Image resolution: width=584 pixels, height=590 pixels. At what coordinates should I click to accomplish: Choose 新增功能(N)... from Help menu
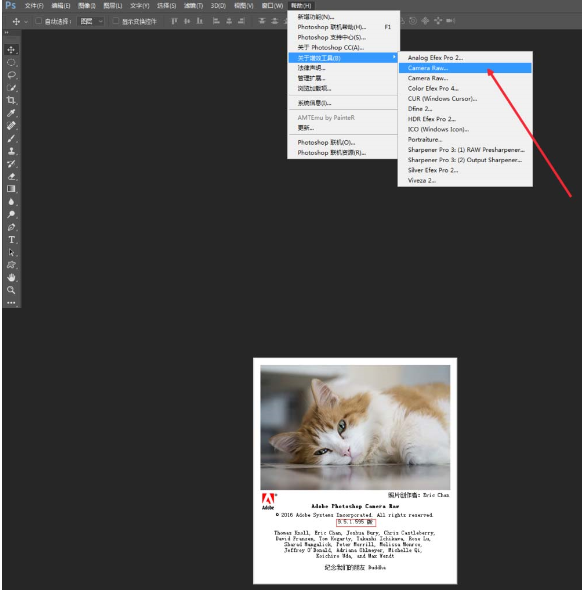[x=342, y=17]
